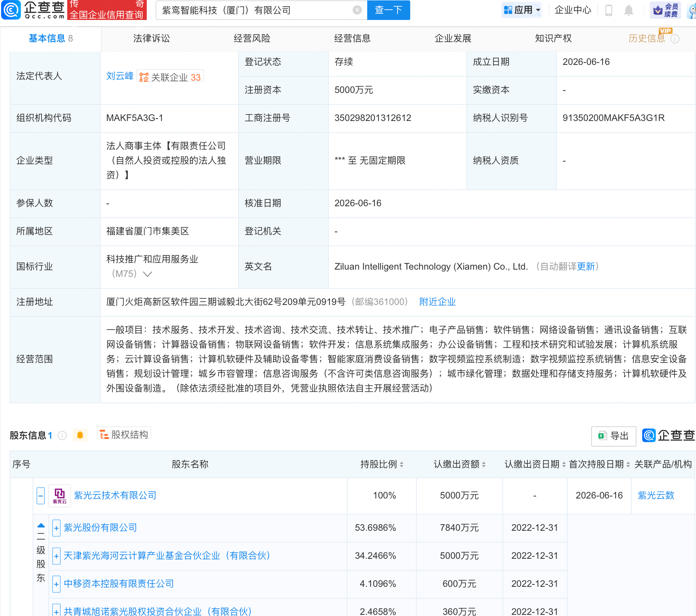Expand 天津紫光海河云计算产业基金 row
This screenshot has height=616, width=696.
56,556
